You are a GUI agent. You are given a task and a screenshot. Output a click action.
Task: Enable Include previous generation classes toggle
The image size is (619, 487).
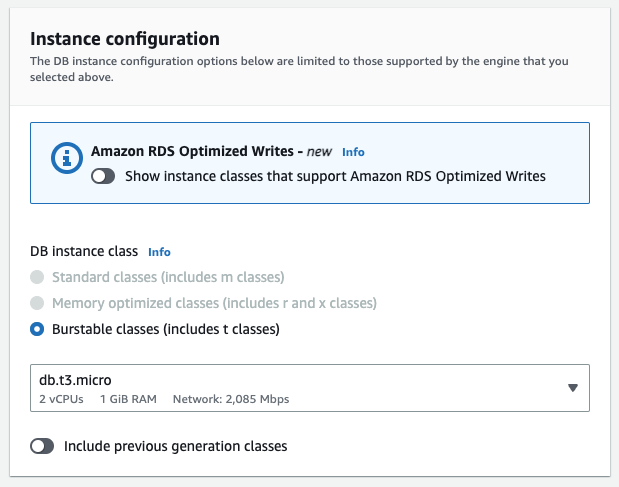[x=42, y=446]
